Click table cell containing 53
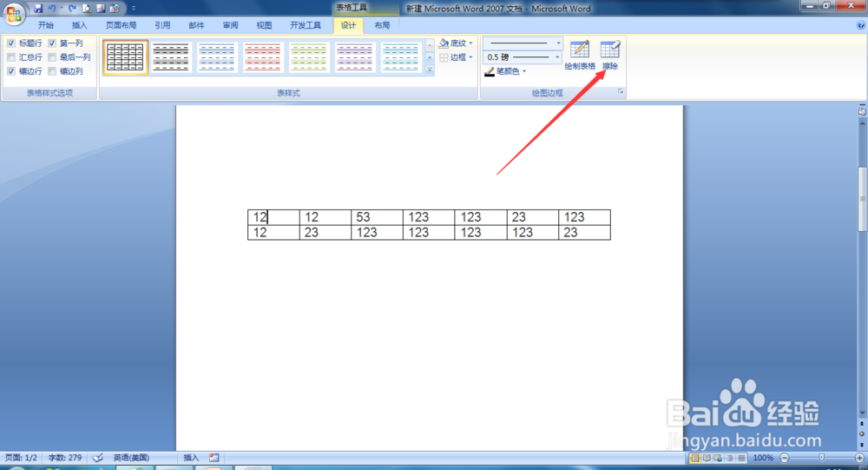The width and height of the screenshot is (868, 470). pyautogui.click(x=377, y=217)
